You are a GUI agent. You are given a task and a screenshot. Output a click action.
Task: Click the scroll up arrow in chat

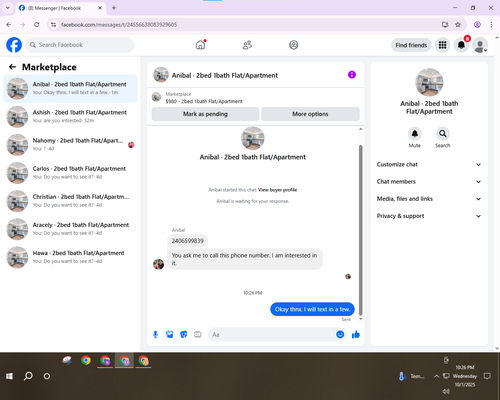coord(360,129)
